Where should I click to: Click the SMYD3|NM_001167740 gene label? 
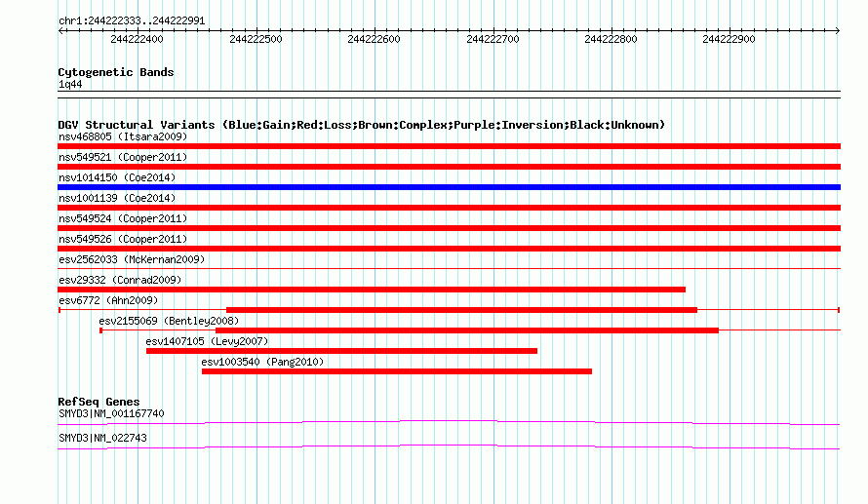click(x=111, y=413)
